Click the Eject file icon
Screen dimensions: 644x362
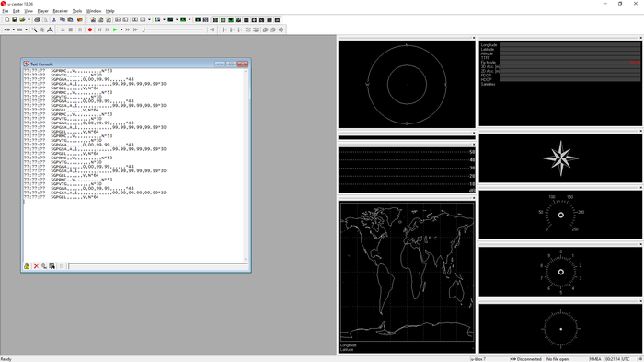(x=63, y=29)
